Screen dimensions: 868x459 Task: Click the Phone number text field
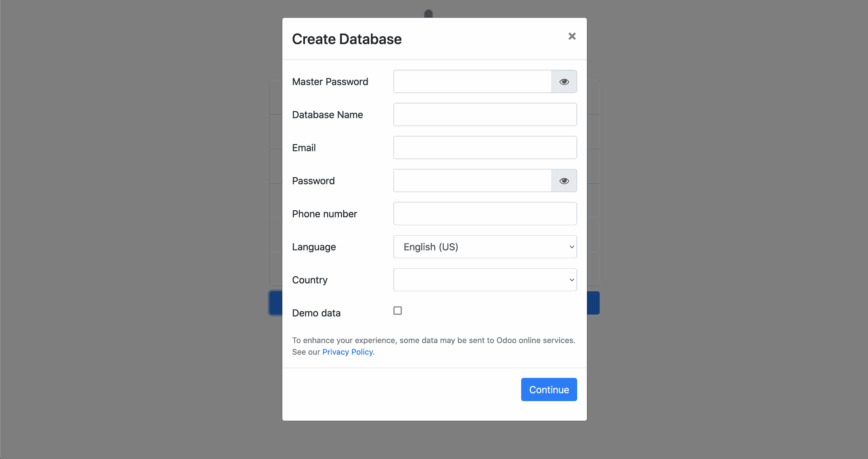485,214
